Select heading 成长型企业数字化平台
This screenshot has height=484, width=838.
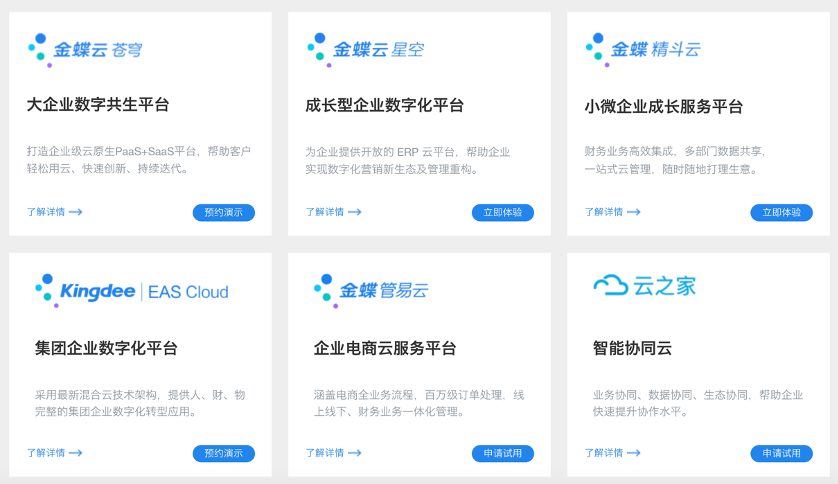pos(385,106)
